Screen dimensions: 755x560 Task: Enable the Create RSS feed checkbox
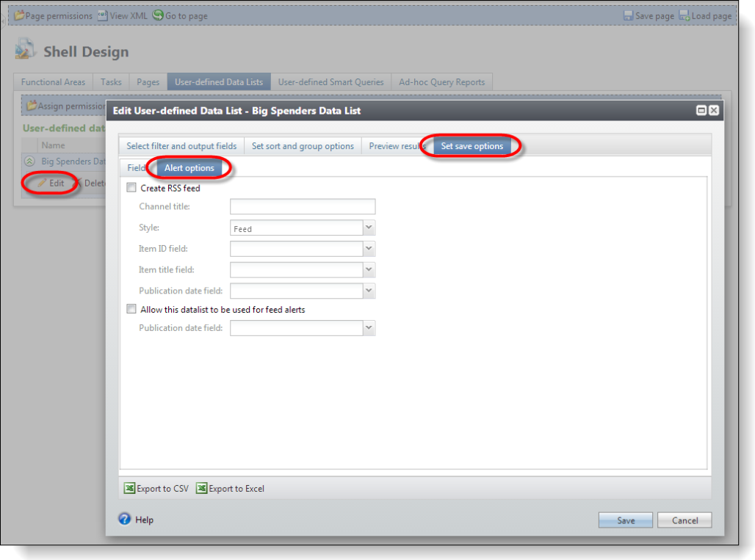coord(131,188)
